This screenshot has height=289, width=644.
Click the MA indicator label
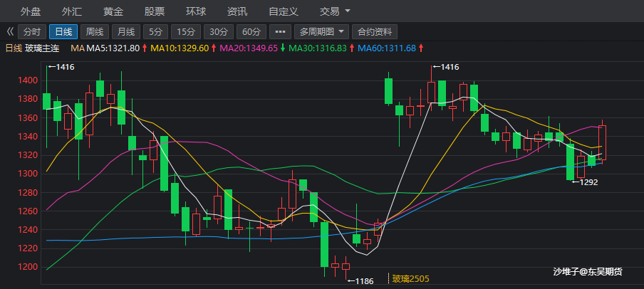(x=77, y=48)
